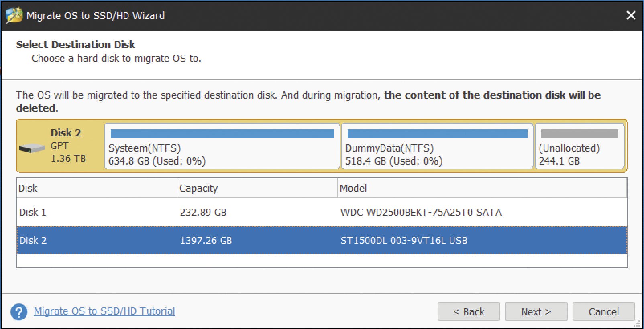Open the Migrate OS to SSD/HD Tutorial link

coord(104,311)
